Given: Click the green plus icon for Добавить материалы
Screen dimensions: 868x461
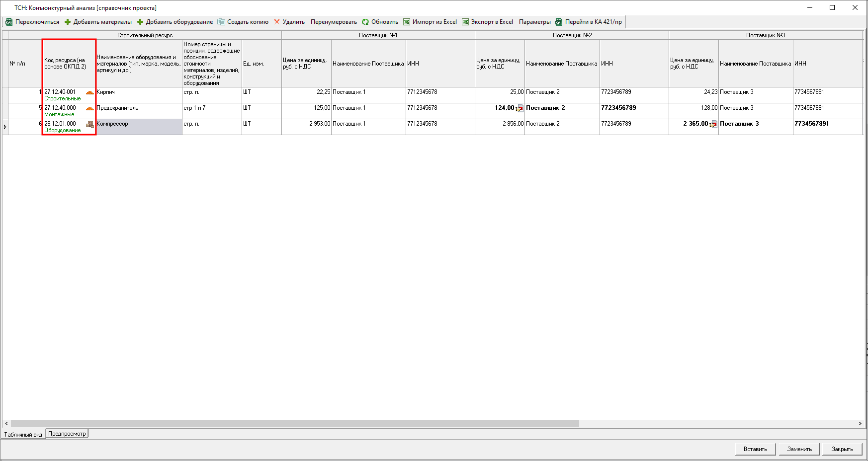Looking at the screenshot, I should tap(68, 22).
